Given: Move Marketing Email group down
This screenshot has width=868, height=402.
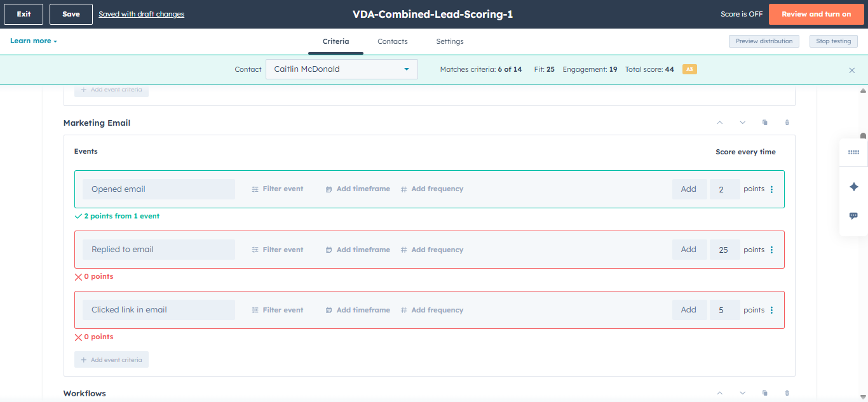Looking at the screenshot, I should 742,123.
